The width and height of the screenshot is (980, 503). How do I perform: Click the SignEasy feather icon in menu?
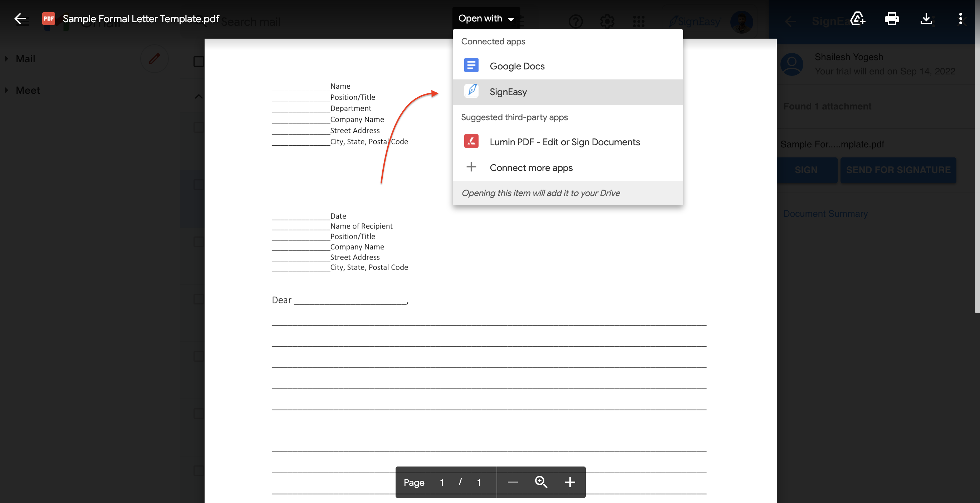click(472, 91)
